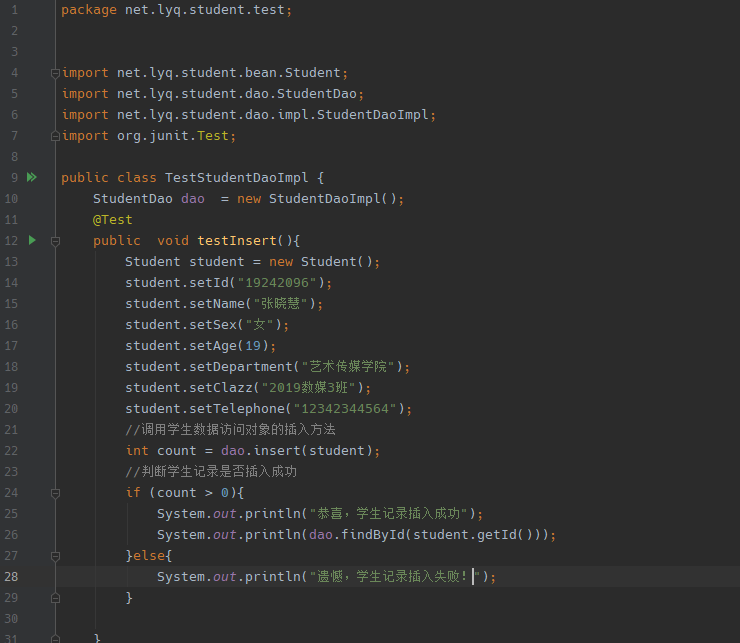The width and height of the screenshot is (740, 643).
Task: Click StudentDaoImpl in the import on line 6
Action: [372, 115]
